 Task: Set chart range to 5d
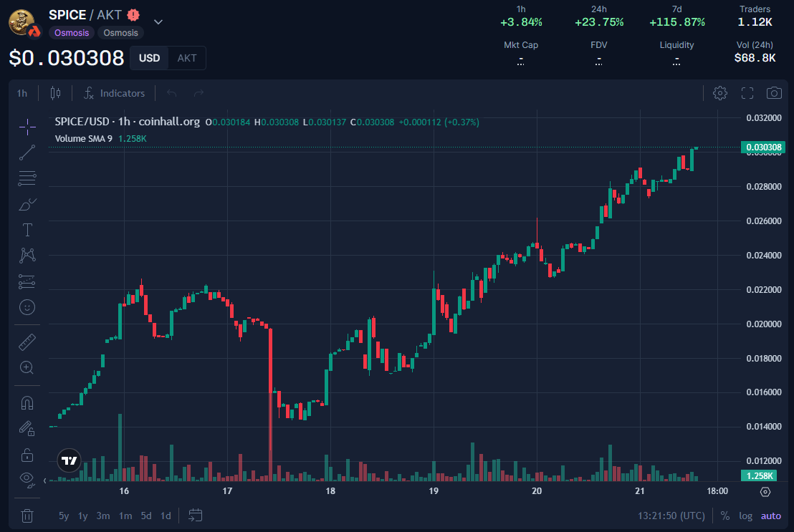tap(146, 516)
